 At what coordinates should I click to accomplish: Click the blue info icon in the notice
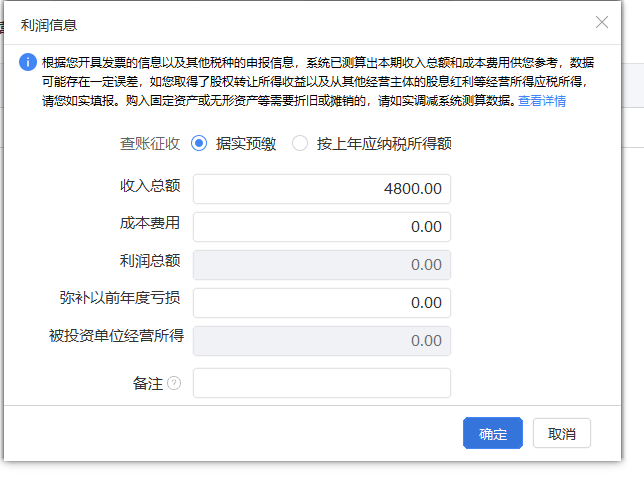[x=28, y=63]
